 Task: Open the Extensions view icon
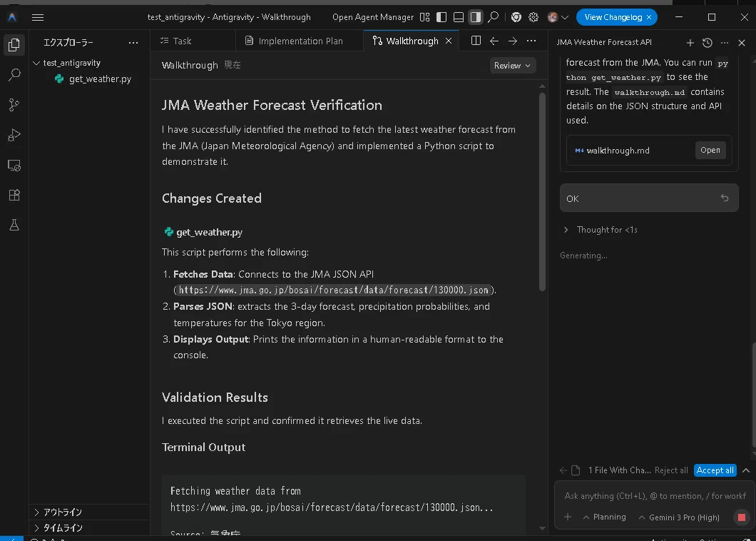(x=14, y=195)
